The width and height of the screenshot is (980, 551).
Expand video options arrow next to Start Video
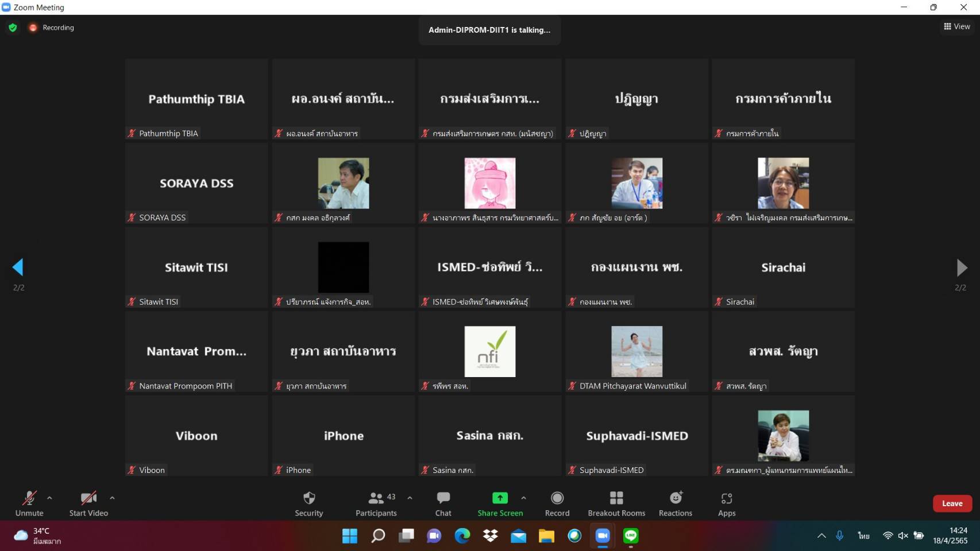[x=112, y=498]
